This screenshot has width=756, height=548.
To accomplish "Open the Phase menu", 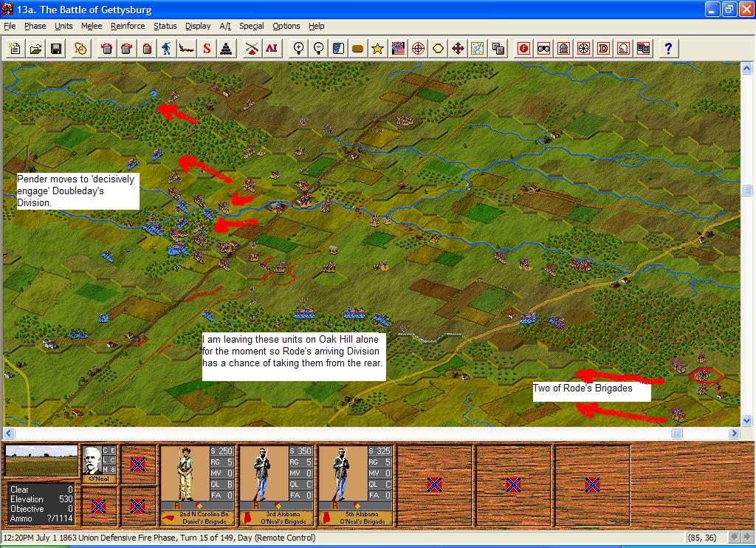I will click(35, 26).
